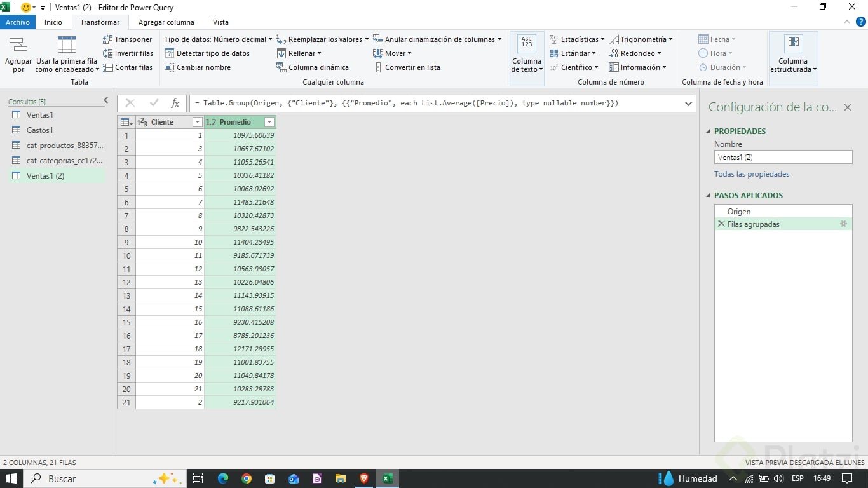Select the Transformar tab

coord(100,22)
